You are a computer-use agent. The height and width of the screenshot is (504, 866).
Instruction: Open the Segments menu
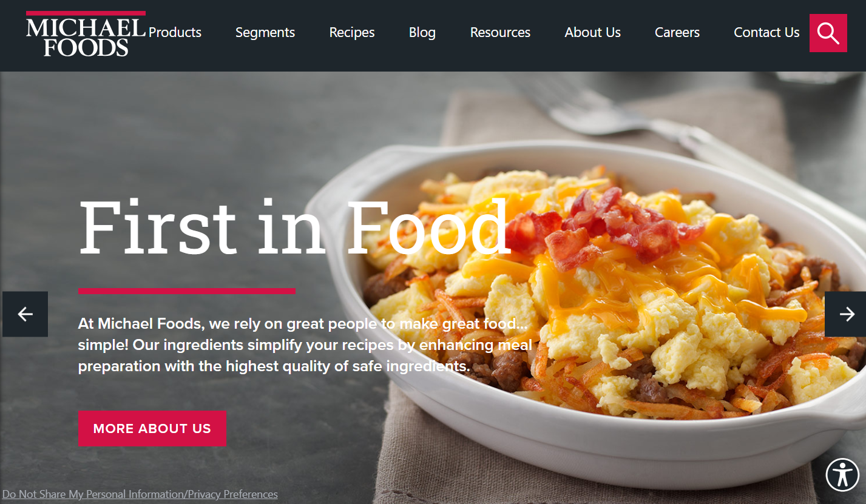tap(265, 33)
